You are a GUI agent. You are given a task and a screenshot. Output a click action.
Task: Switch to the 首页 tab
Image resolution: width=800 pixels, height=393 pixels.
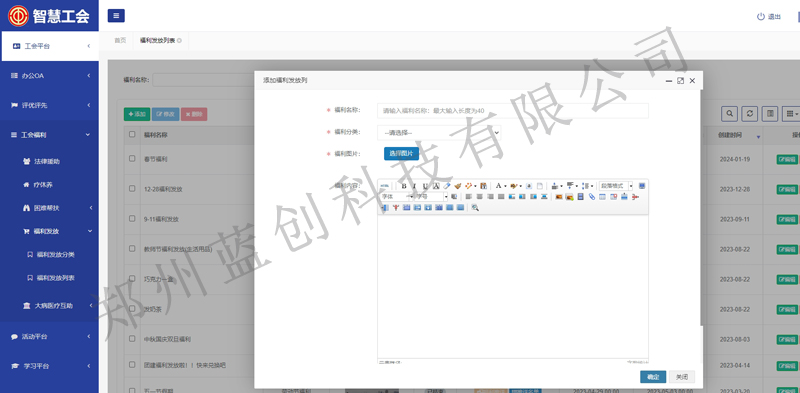(120, 40)
